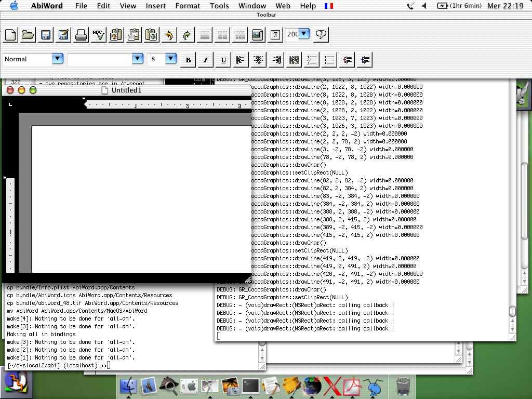Paste using the clipboard down-arrow icon
The height and width of the screenshot is (399, 532).
point(151,35)
